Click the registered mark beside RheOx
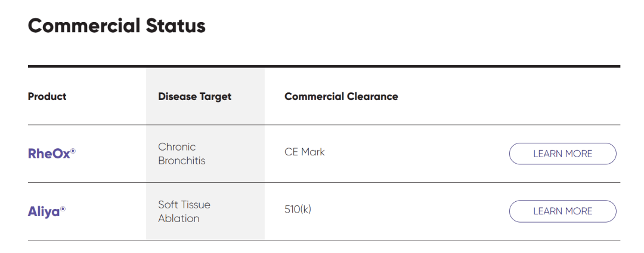This screenshot has width=644, height=253. pyautogui.click(x=73, y=151)
